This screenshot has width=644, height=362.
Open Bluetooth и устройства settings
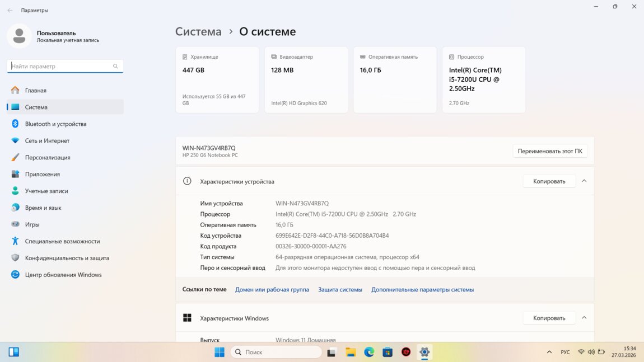(55, 124)
